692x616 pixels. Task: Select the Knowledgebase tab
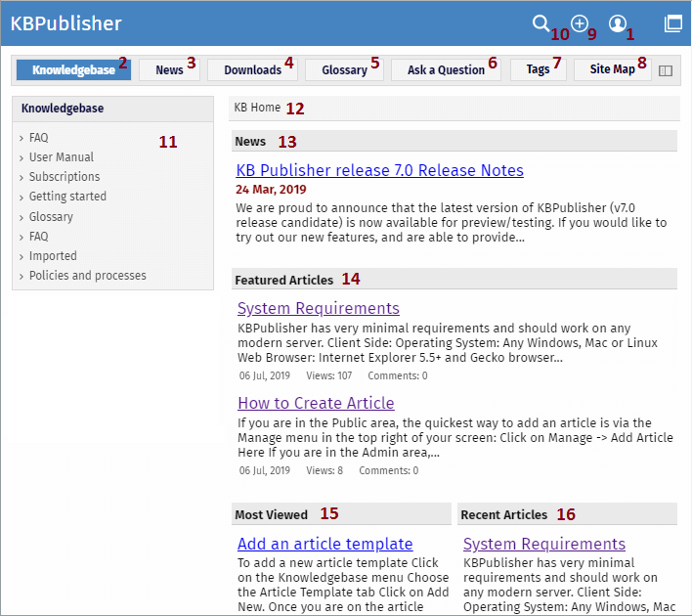(73, 69)
